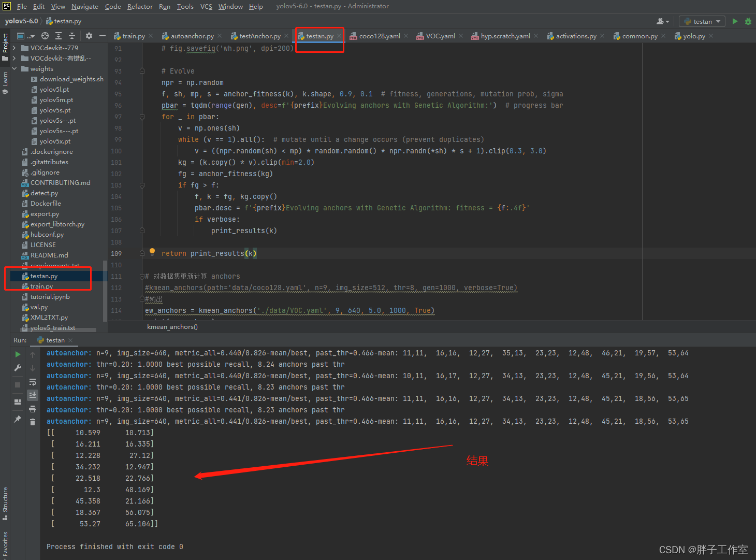Start debugging with the bug icon
The width and height of the screenshot is (756, 560).
[748, 21]
